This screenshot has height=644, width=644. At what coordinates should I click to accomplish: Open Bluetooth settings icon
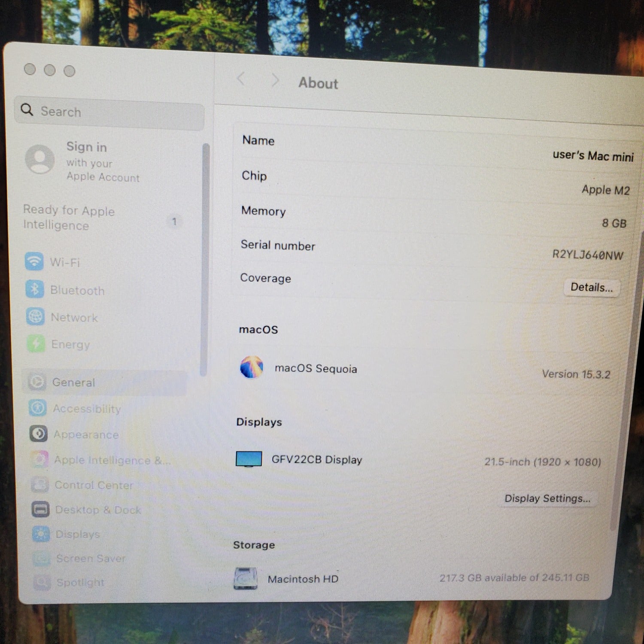point(35,289)
